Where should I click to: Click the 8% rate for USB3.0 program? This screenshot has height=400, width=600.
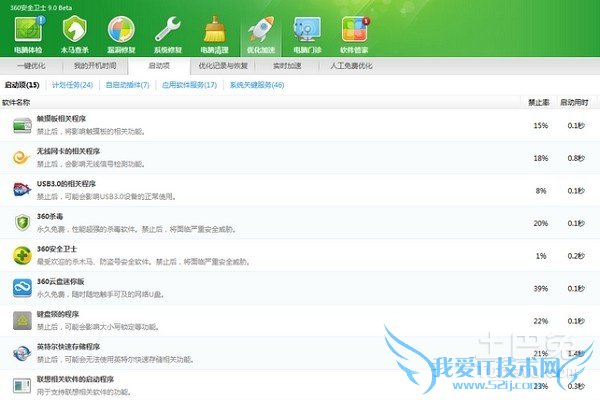click(x=541, y=191)
